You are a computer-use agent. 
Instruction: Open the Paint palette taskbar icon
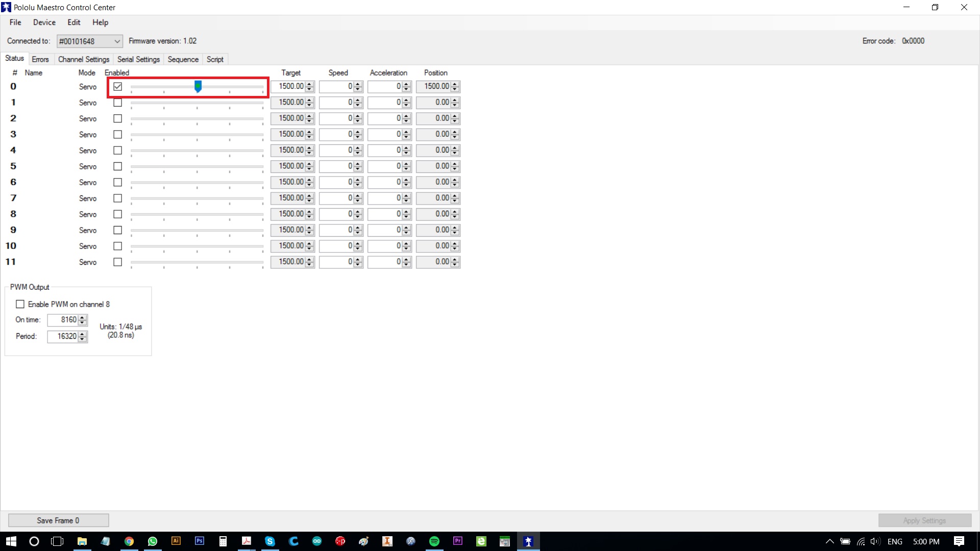point(364,541)
